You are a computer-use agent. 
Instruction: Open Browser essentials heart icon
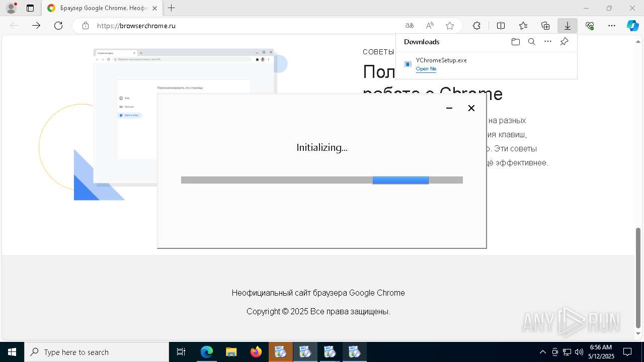point(590,26)
